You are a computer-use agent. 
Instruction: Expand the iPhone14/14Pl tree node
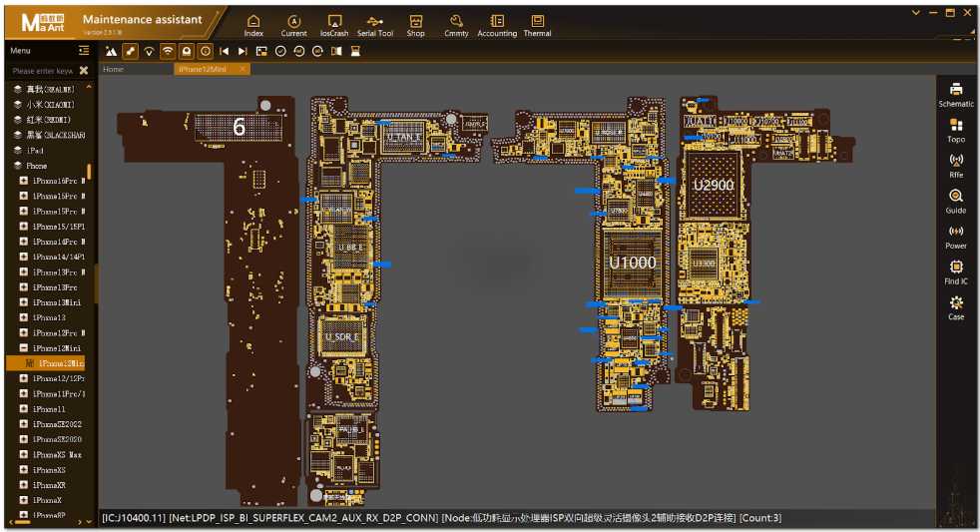24,257
